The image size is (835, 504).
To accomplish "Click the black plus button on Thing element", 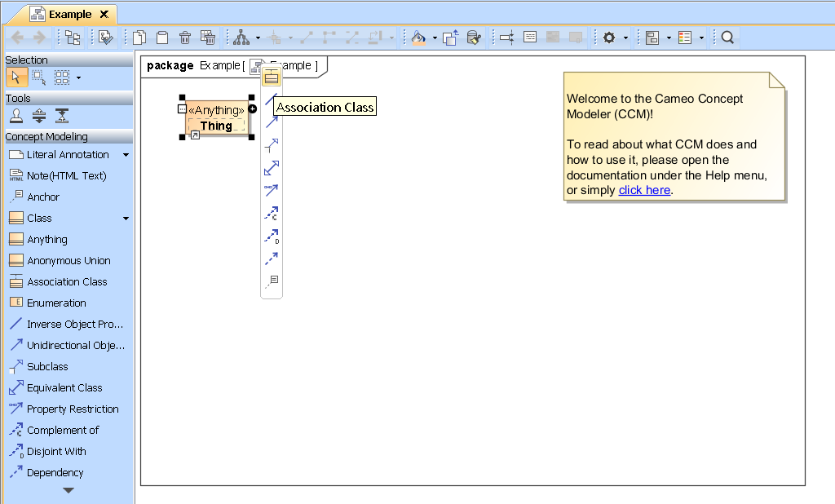I will [x=252, y=109].
